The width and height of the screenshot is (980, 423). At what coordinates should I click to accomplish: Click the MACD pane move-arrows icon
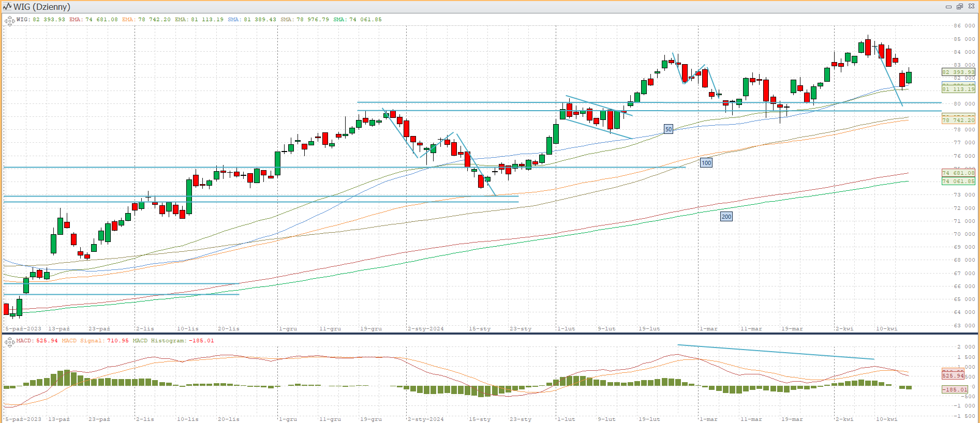pos(9,342)
